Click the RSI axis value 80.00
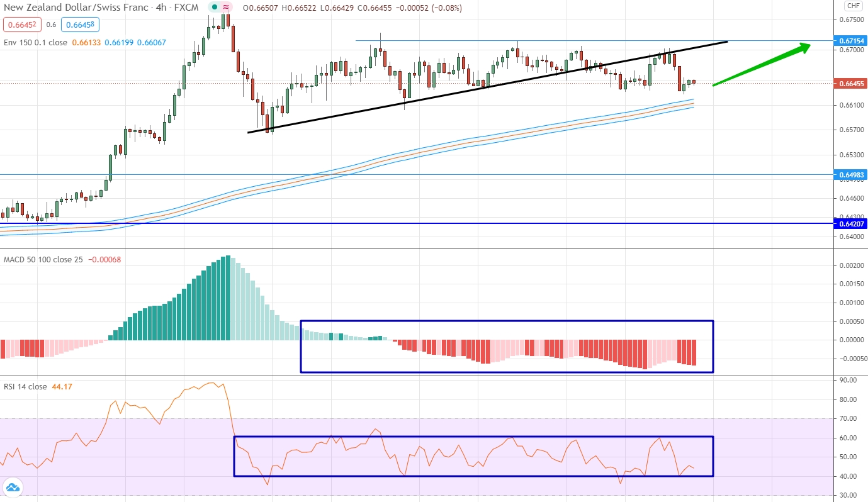This screenshot has height=502, width=868. click(x=848, y=399)
